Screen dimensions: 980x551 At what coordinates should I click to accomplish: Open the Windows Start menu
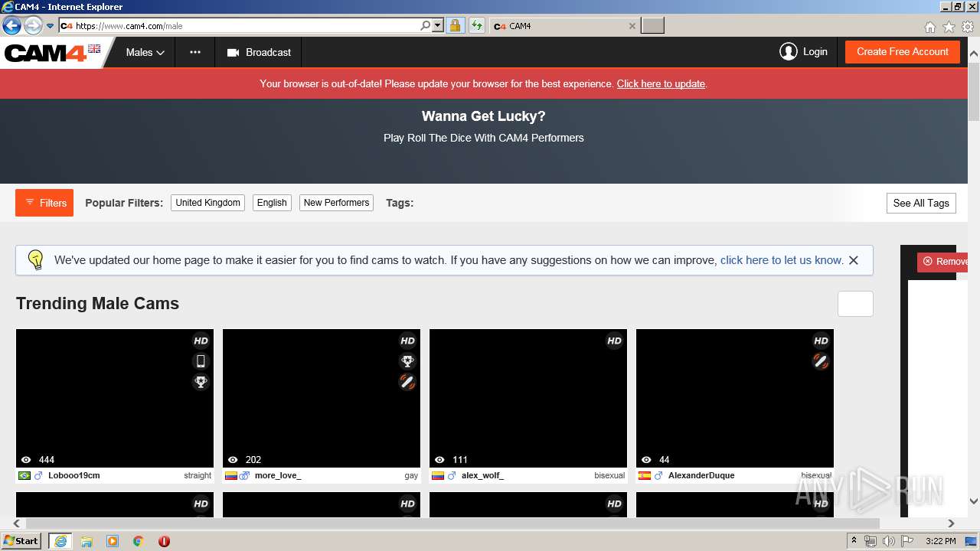tap(21, 541)
